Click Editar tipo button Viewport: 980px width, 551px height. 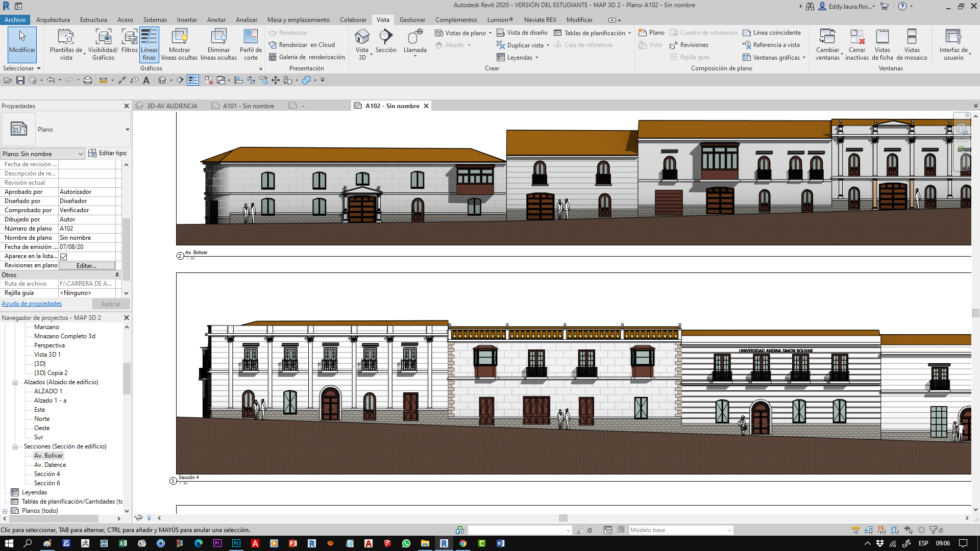[x=108, y=153]
